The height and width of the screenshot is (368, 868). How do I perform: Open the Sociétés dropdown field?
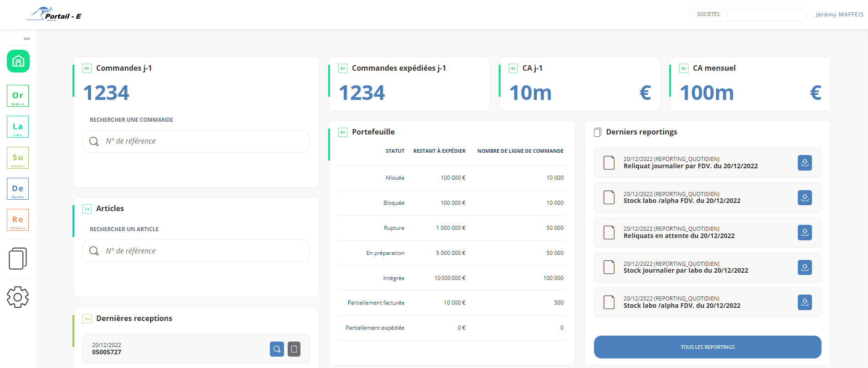coord(765,15)
